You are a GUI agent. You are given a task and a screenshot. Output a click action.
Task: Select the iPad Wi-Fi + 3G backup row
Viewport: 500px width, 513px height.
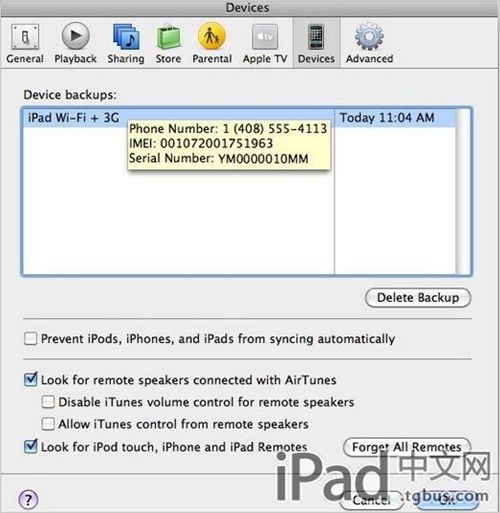[x=238, y=118]
